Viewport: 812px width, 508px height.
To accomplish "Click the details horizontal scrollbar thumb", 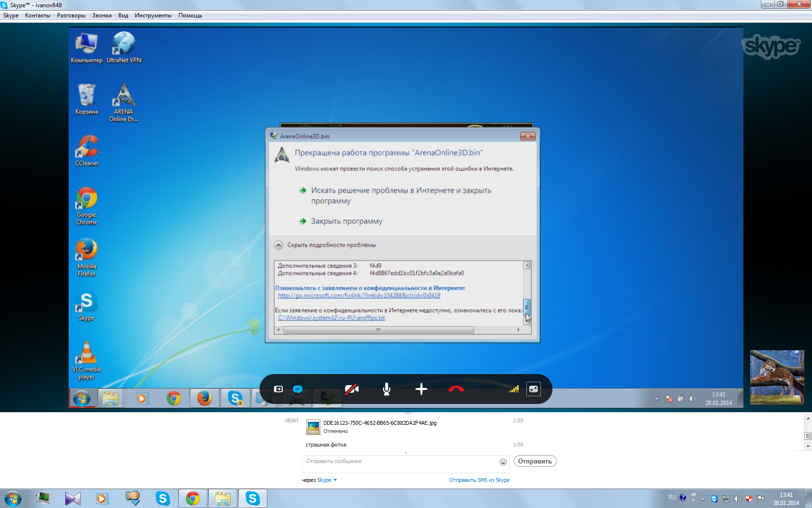I will coord(378,330).
